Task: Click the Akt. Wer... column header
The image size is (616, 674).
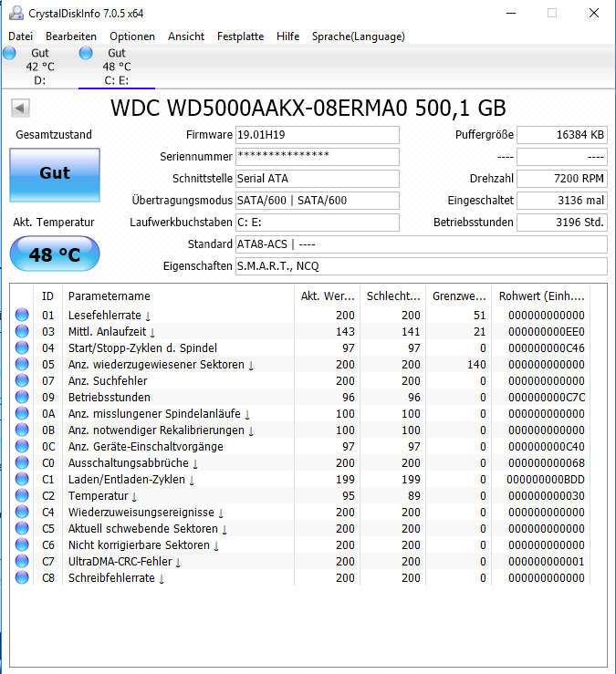Action: pos(328,296)
